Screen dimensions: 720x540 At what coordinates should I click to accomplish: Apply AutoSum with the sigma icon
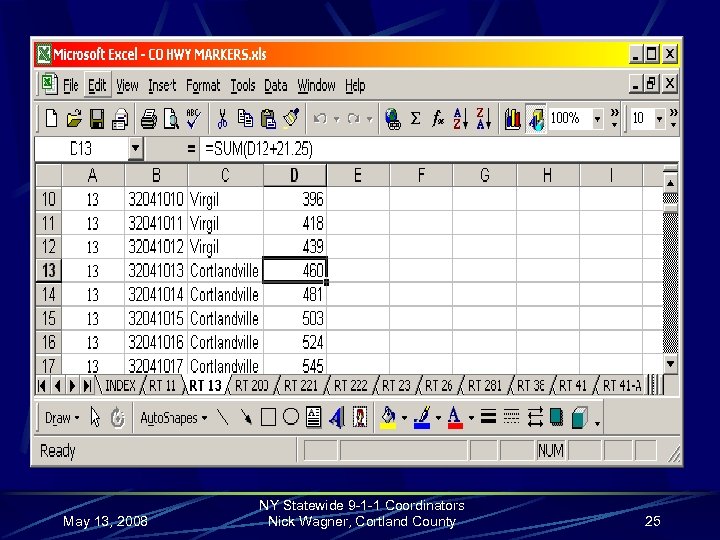point(415,119)
